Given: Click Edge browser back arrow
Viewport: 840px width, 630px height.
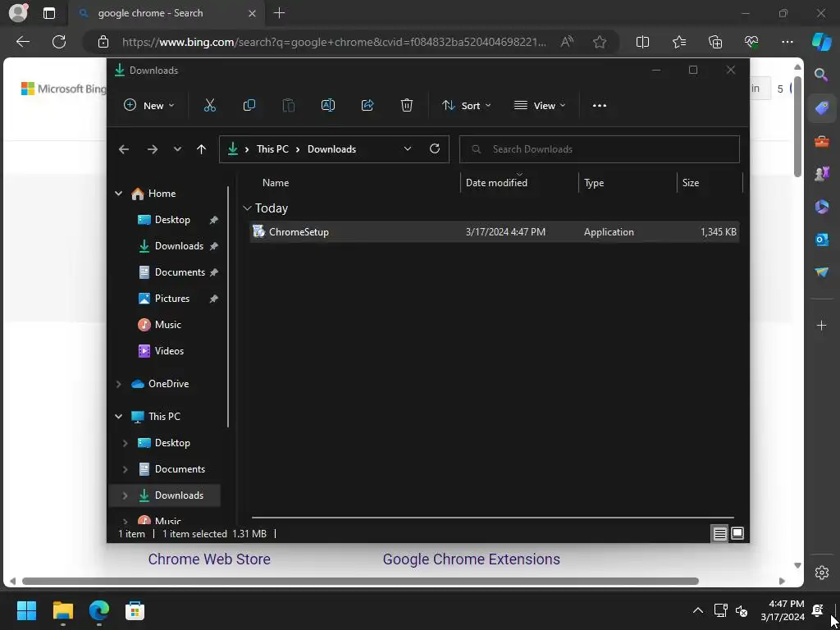Looking at the screenshot, I should pos(22,42).
